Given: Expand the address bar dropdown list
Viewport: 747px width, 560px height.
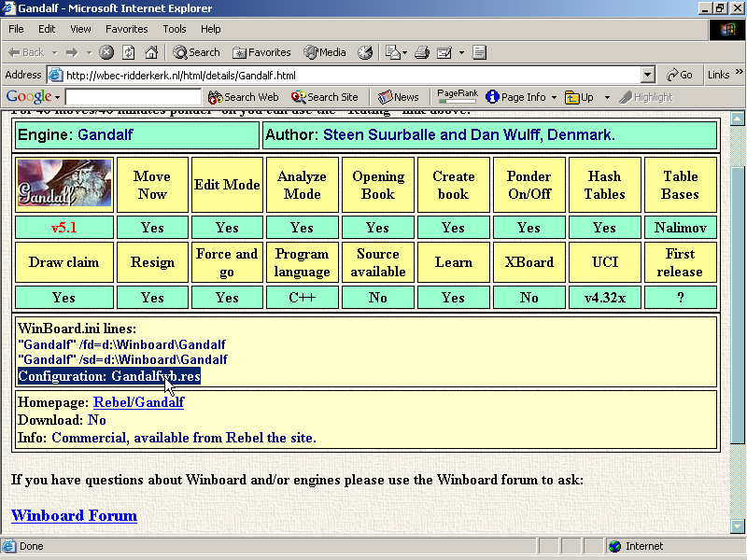Looking at the screenshot, I should click(x=647, y=76).
